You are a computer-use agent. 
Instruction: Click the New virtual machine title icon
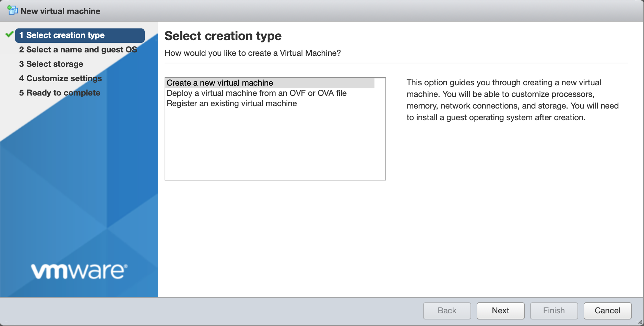(12, 10)
